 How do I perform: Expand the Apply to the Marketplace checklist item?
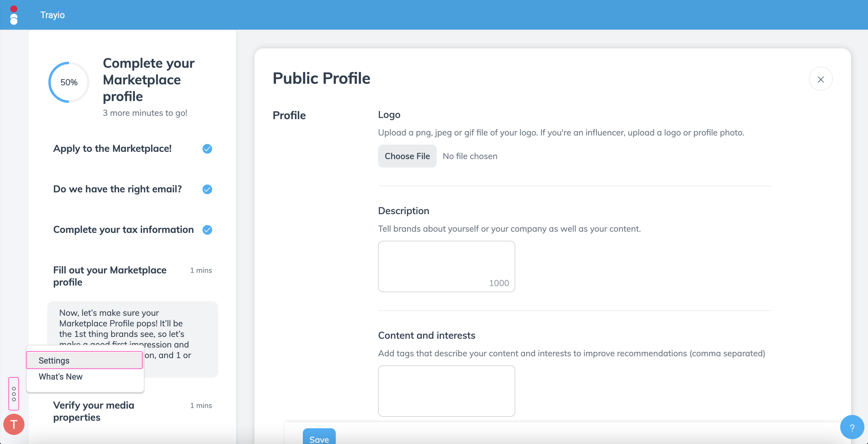[x=112, y=148]
